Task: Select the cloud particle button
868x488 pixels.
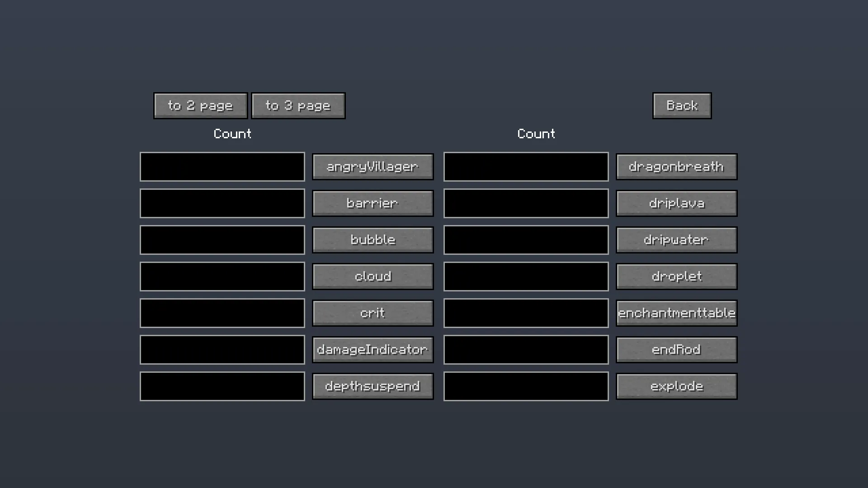Action: (373, 276)
